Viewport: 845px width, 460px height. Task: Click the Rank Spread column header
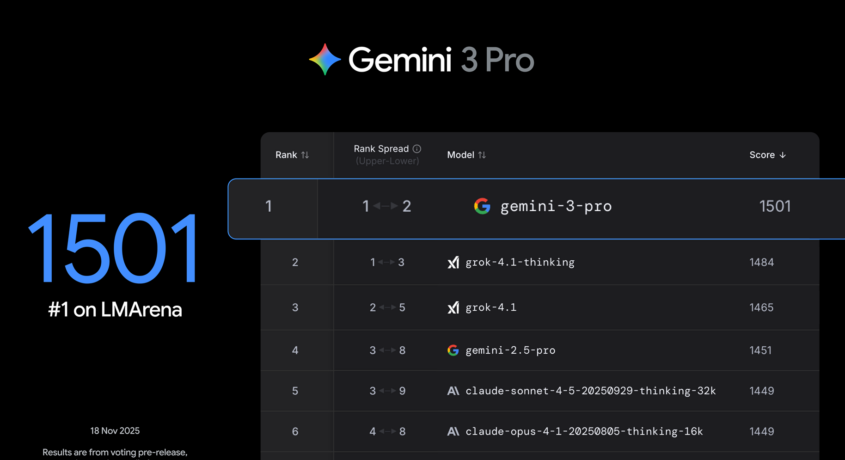[x=382, y=149]
